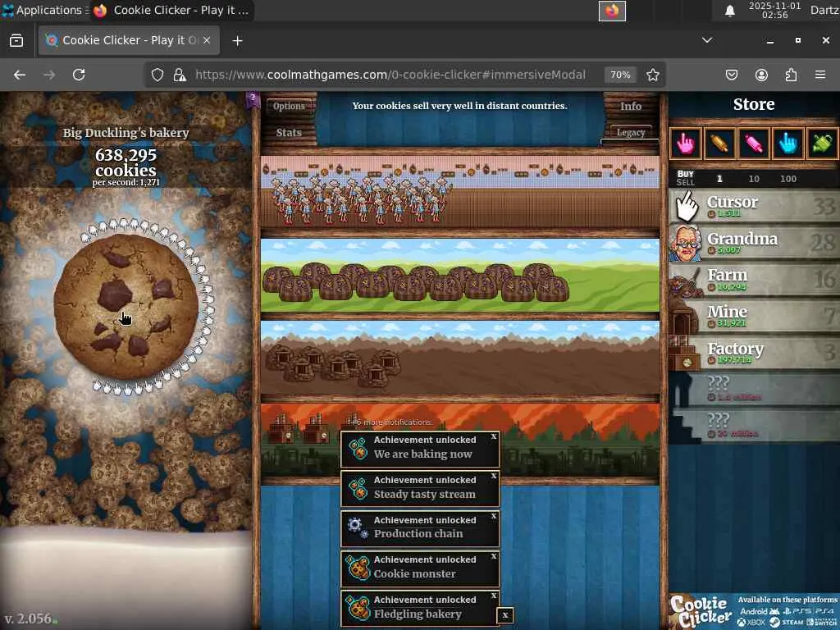Purchase a Factory building

coord(754,352)
